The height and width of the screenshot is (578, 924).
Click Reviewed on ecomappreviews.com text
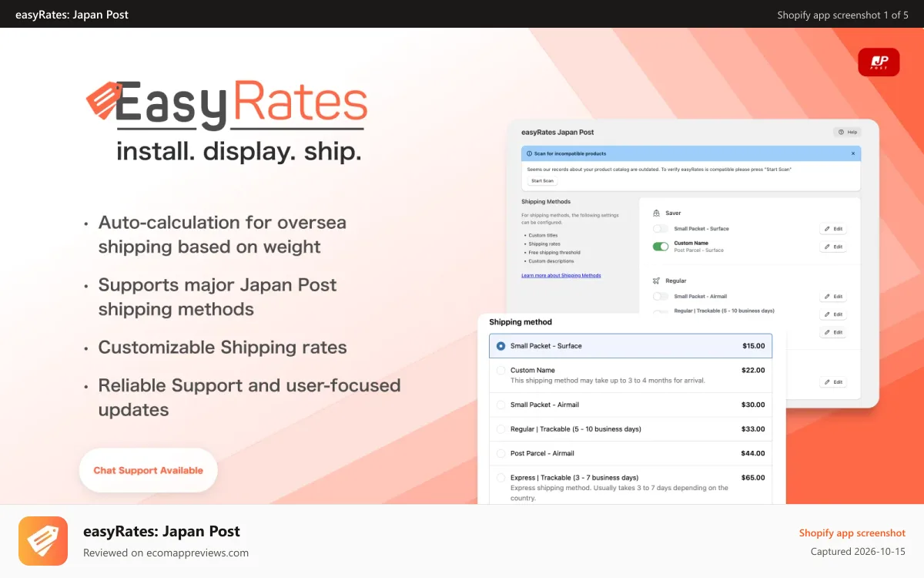(x=166, y=553)
